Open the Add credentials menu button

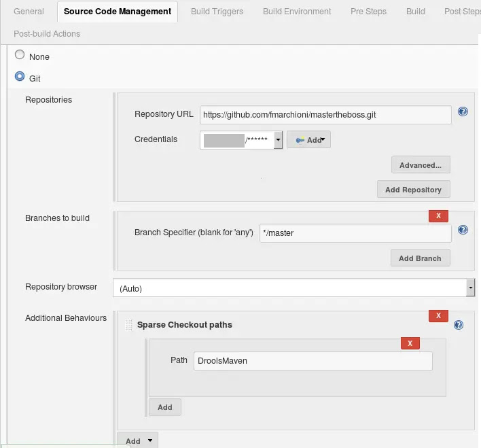308,140
